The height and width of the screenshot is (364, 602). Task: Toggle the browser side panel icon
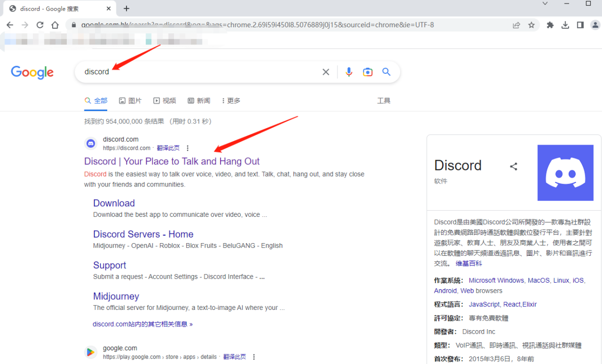click(x=580, y=25)
